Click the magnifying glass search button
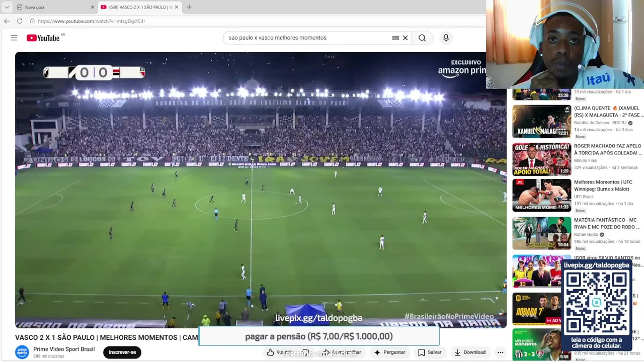The image size is (644, 362). point(422,38)
